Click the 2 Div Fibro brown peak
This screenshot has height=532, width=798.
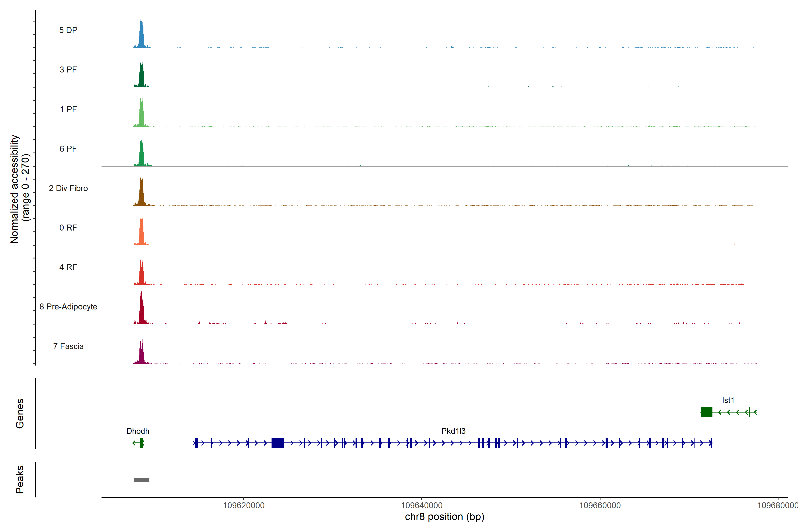[141, 193]
